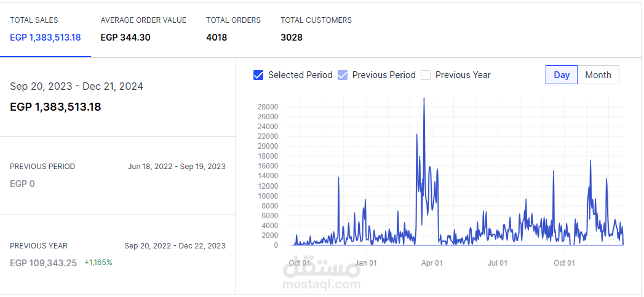644x297 pixels.
Task: Click the Previous Period label
Action: (42, 167)
